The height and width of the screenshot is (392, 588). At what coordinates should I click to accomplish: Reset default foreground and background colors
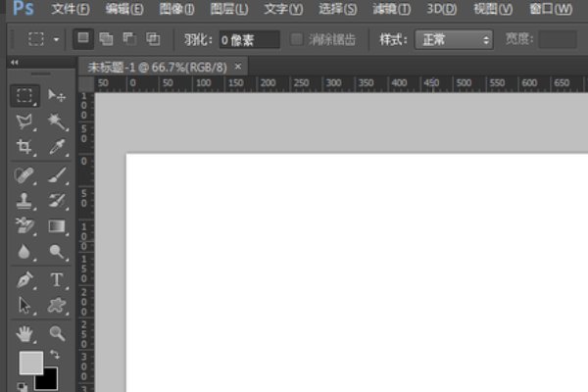click(x=23, y=387)
